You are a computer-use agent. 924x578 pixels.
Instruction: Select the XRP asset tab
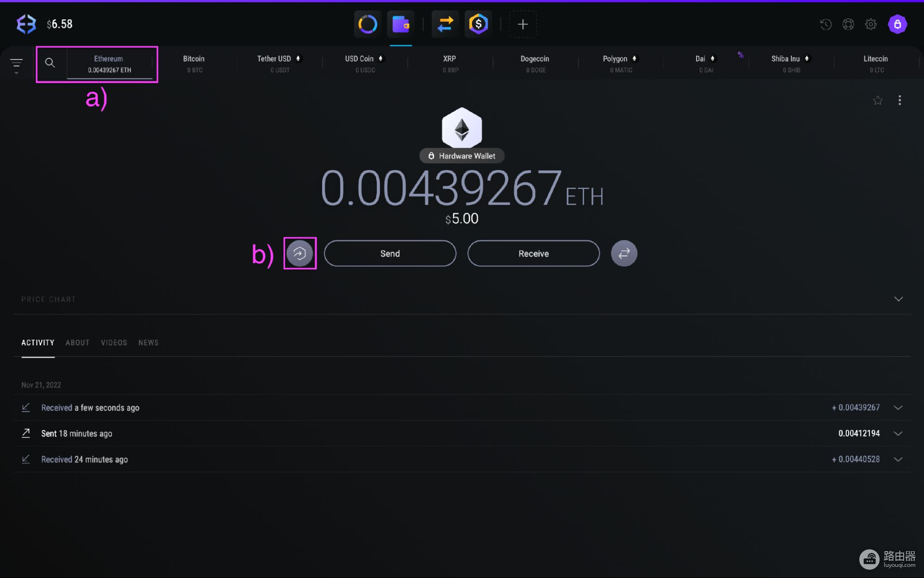[x=450, y=64]
